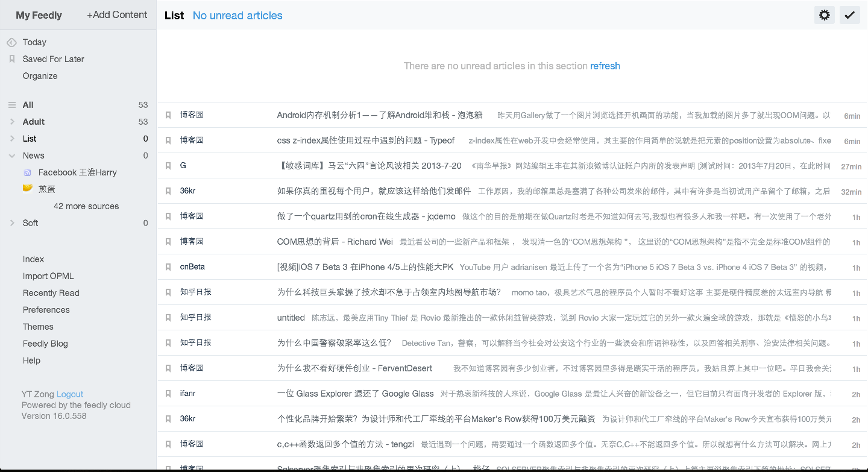Image resolution: width=868 pixels, height=472 pixels.
Task: Expand the Adult category
Action: click(x=11, y=121)
